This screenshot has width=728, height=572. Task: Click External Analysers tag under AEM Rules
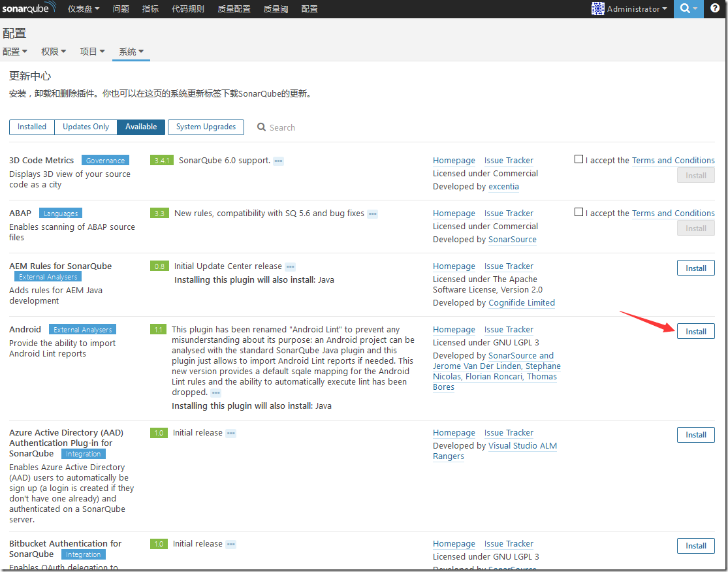tap(48, 277)
